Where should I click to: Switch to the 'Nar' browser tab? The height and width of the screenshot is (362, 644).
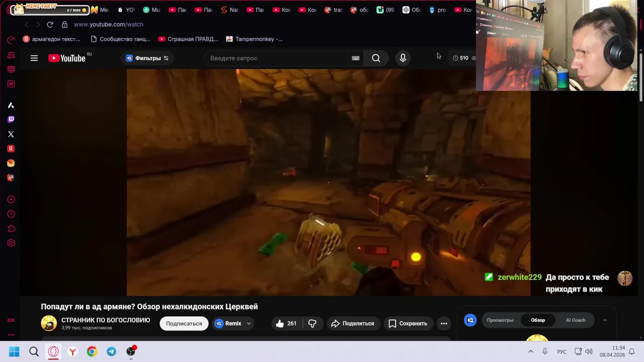tap(229, 10)
